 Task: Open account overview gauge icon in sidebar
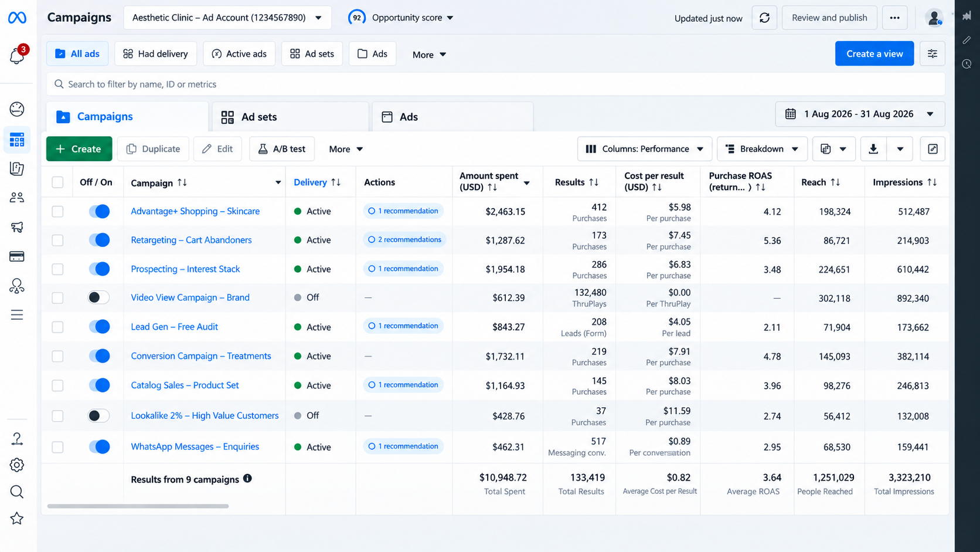coord(17,109)
